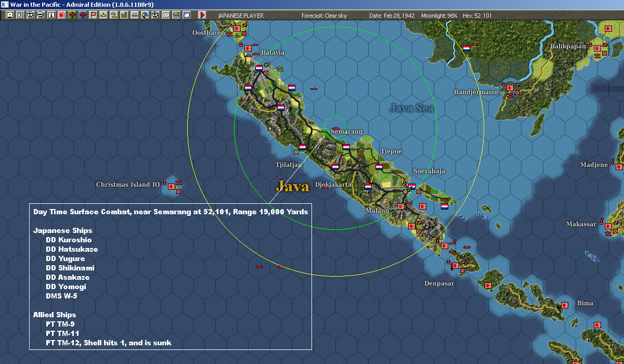Click 'PT TM-11' in Allied Ships list

click(x=62, y=333)
